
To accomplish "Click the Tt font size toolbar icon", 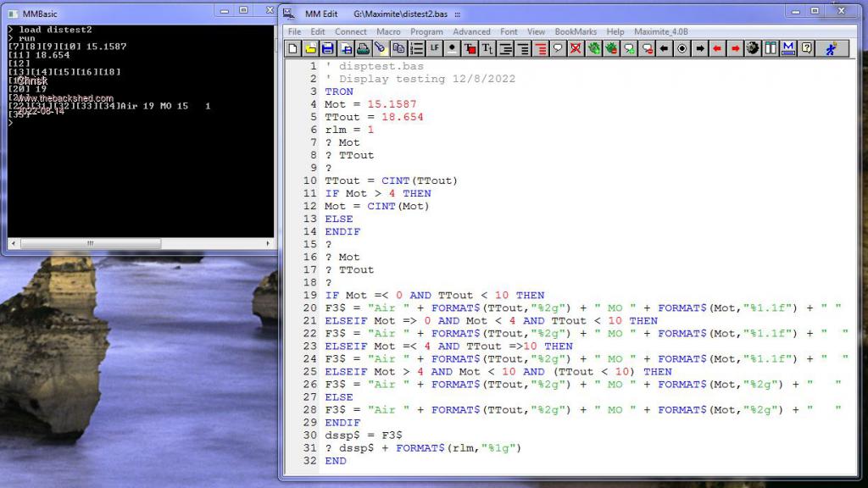I will tap(487, 48).
